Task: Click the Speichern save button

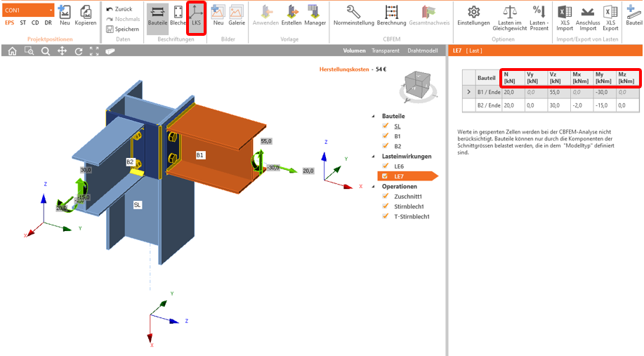Action: [x=123, y=29]
